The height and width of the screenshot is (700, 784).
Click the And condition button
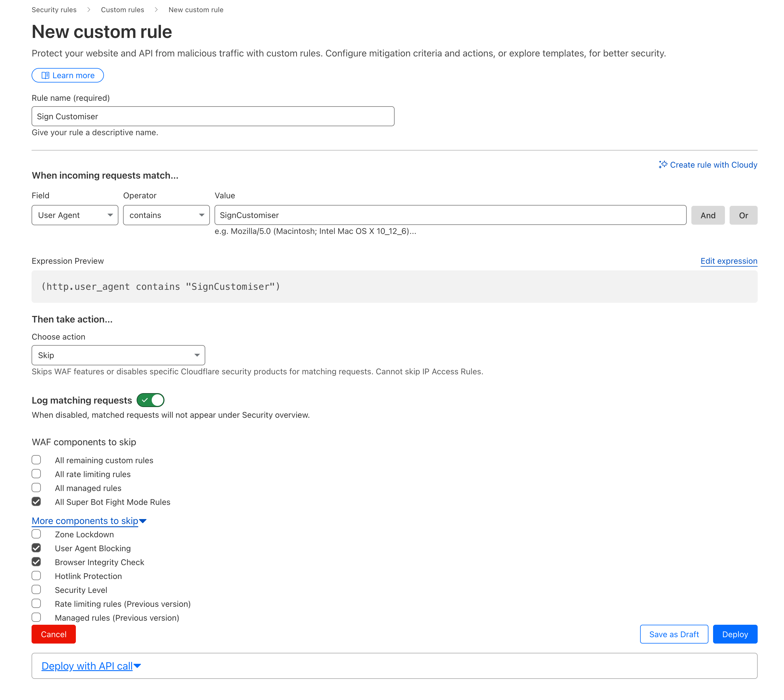(x=708, y=215)
